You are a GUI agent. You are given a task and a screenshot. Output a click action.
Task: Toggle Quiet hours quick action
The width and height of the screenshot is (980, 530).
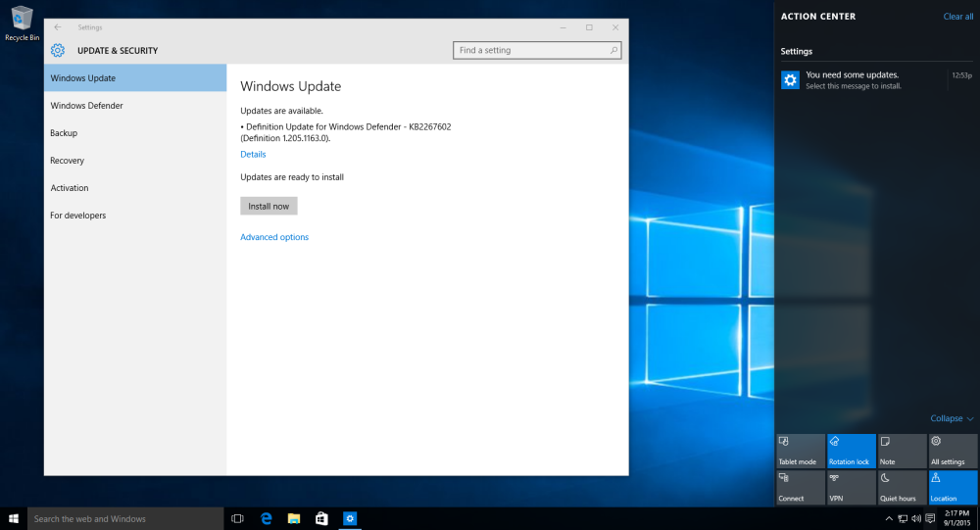(x=902, y=488)
